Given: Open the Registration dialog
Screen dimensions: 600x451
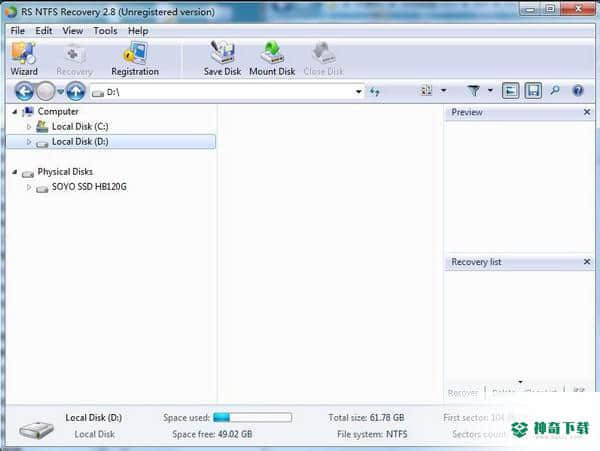Looking at the screenshot, I should click(135, 59).
